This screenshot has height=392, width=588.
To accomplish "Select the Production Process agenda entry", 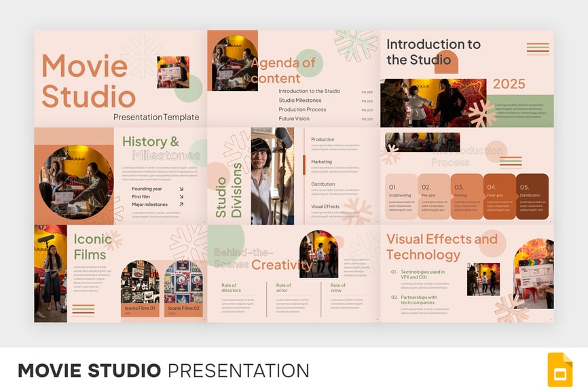I will tap(302, 109).
